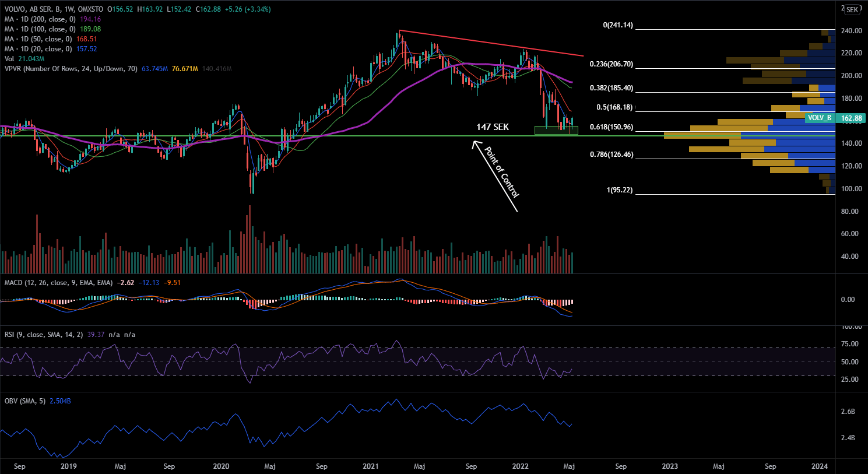Click the MACD pane legend
This screenshot has width=868, height=474.
(58, 283)
